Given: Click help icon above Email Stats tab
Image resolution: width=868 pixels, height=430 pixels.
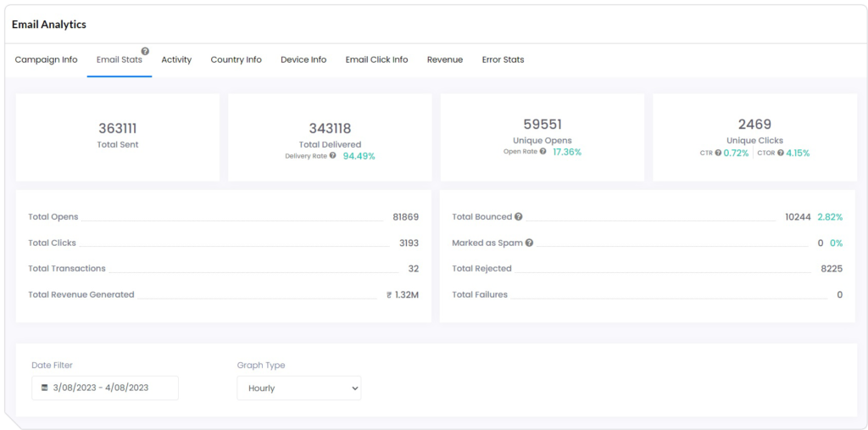Looking at the screenshot, I should [x=145, y=51].
